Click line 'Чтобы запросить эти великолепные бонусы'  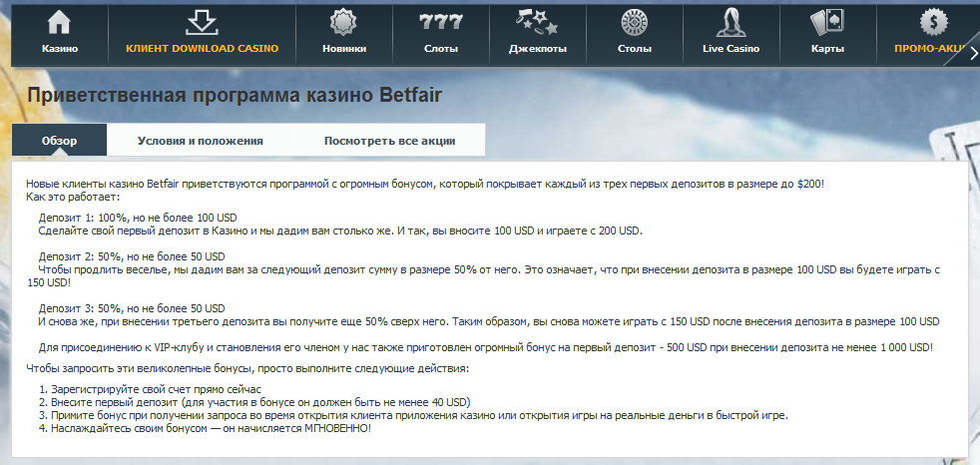[247, 369]
